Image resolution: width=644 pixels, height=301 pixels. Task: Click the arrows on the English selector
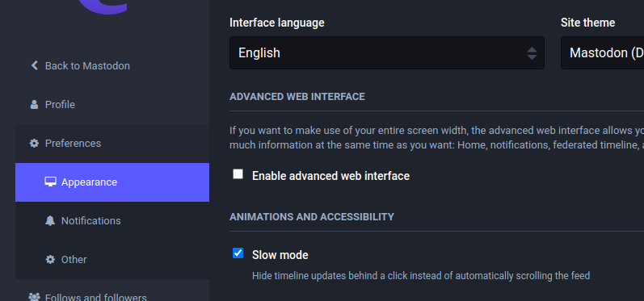532,53
